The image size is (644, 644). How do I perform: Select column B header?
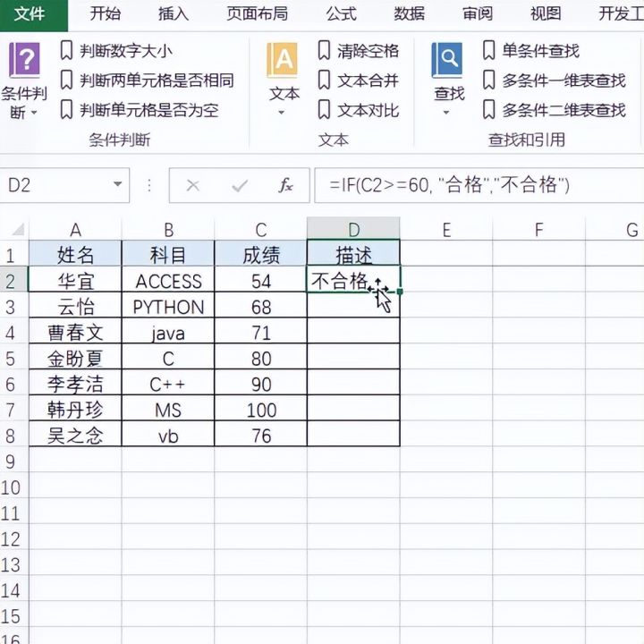click(x=168, y=229)
